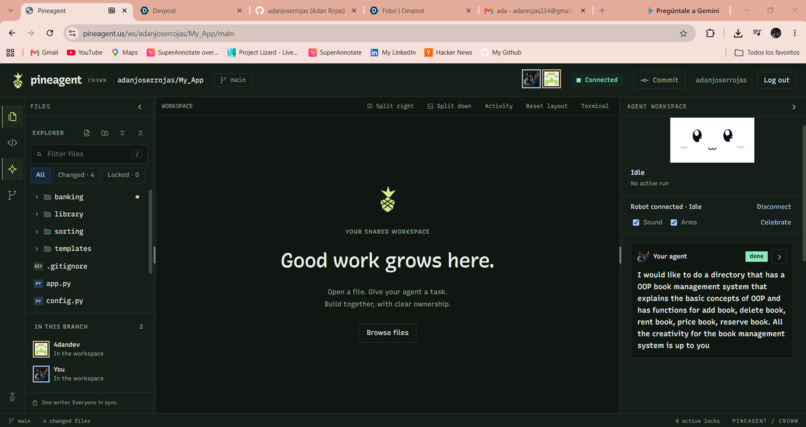Click your user avatar in the header

coord(531,79)
